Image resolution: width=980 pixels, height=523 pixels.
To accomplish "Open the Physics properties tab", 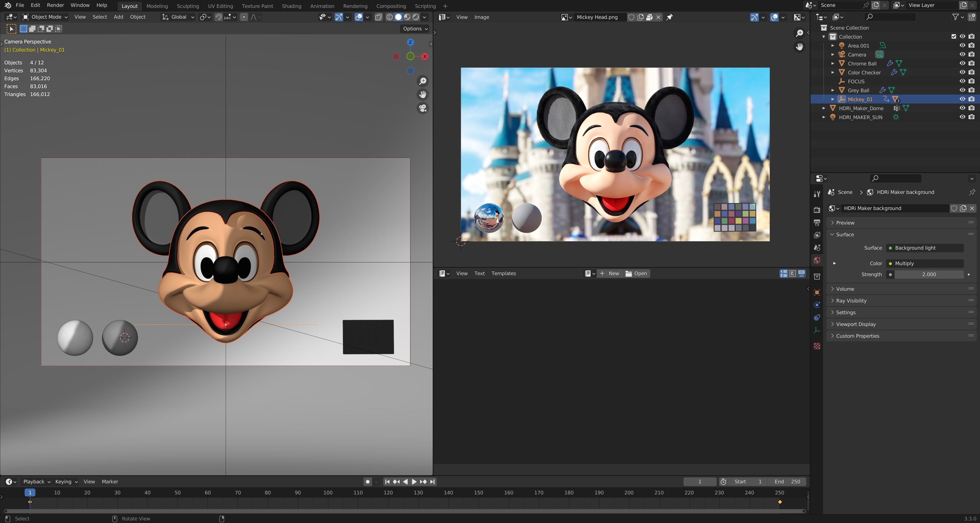I will coord(817,305).
